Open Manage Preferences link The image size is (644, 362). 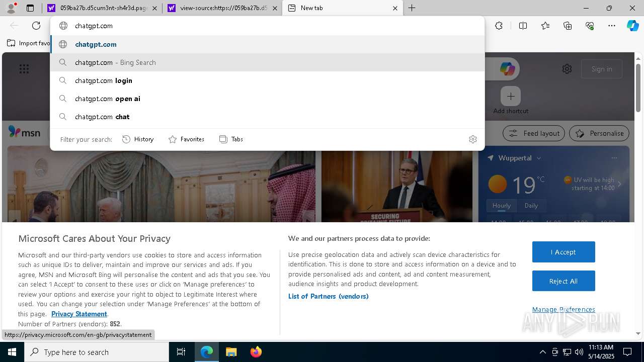[x=563, y=309]
